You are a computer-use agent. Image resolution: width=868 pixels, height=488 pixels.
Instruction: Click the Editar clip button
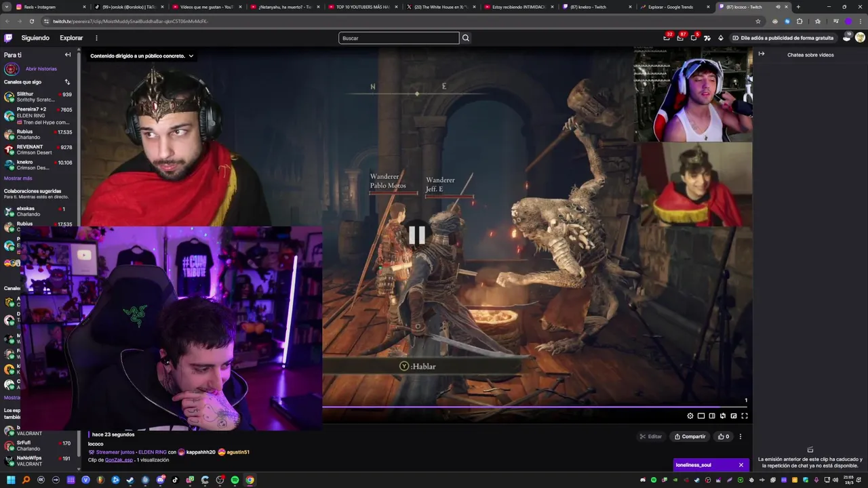[651, 436]
